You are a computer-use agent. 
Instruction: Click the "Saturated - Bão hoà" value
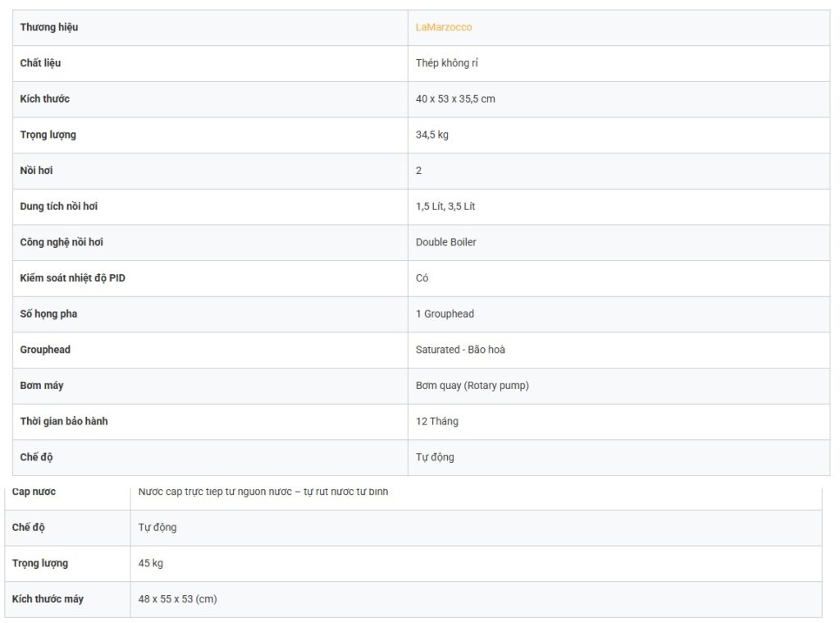point(460,350)
